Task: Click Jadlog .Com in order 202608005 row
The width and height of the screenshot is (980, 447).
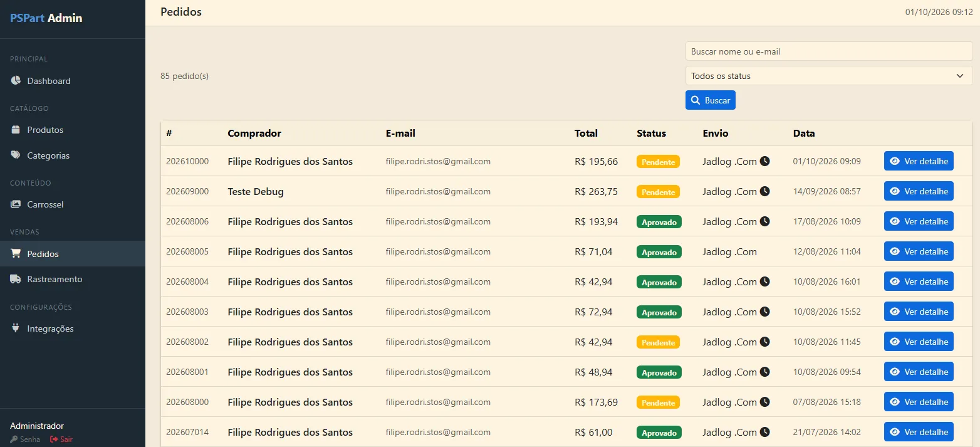Action: coord(729,251)
